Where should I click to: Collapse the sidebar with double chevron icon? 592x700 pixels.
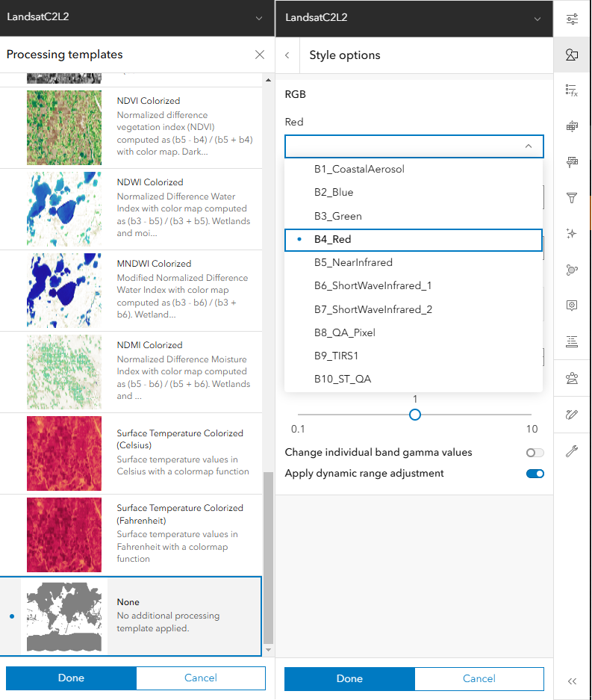[x=572, y=681]
